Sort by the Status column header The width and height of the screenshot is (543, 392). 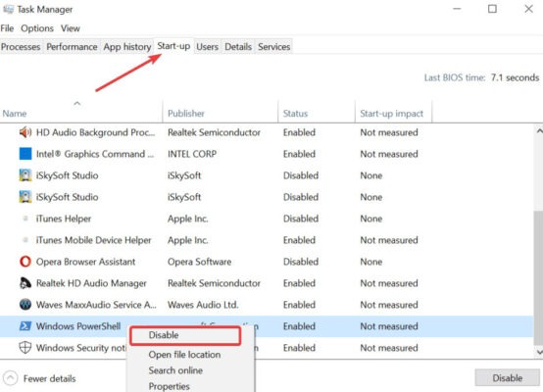[x=295, y=114]
